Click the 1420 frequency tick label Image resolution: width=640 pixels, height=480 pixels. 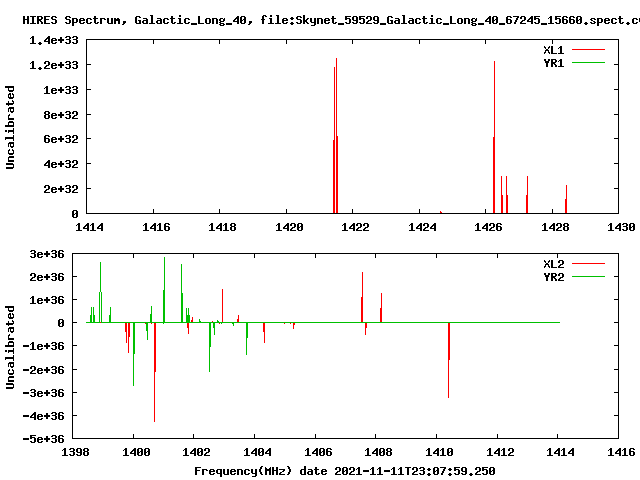click(289, 227)
